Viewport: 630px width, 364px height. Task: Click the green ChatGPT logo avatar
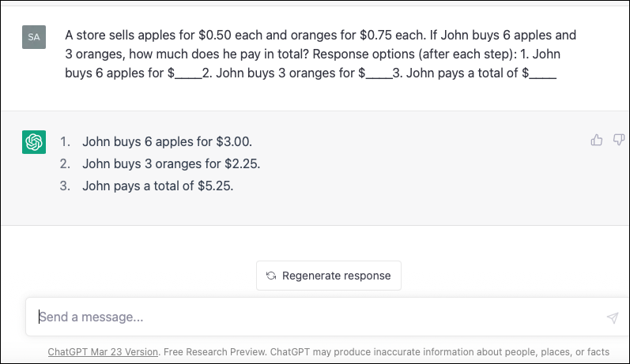[x=34, y=142]
